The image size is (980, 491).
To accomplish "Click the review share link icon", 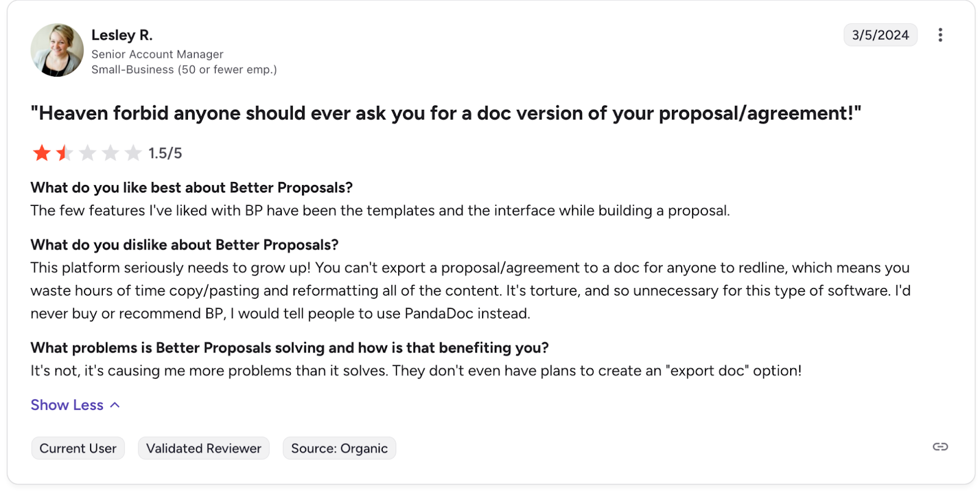I will [x=940, y=447].
